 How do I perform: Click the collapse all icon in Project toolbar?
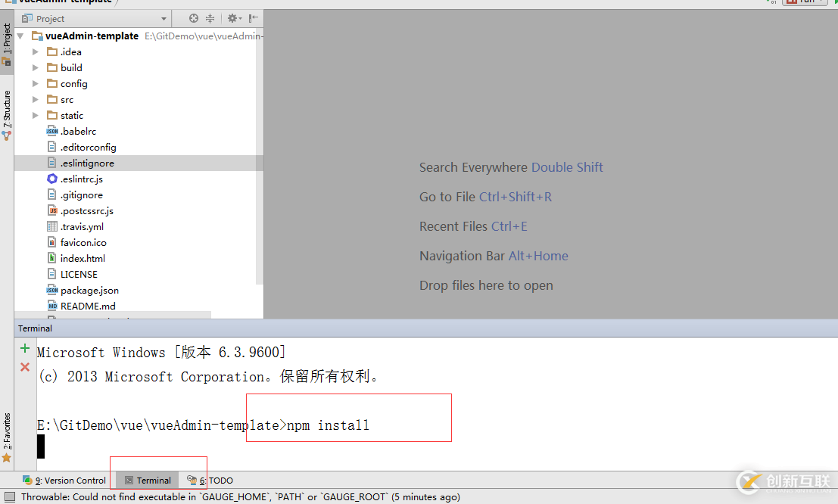210,18
